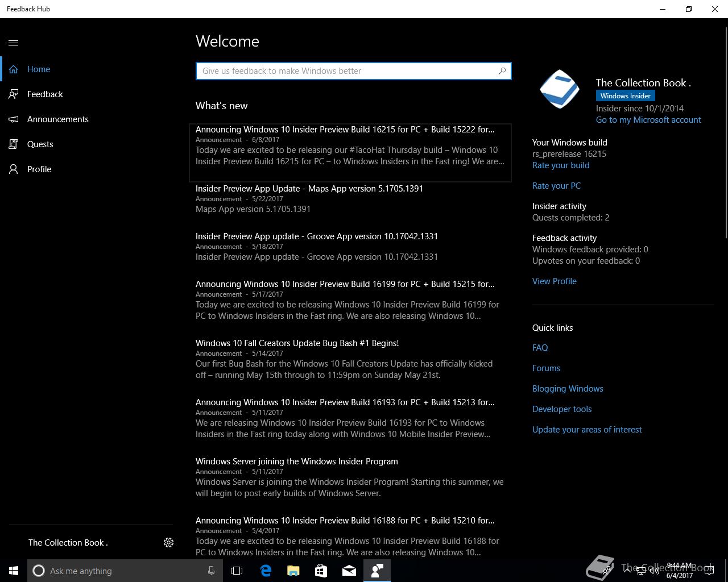The height and width of the screenshot is (582, 728).
Task: Open the FAQ quick link
Action: (540, 348)
